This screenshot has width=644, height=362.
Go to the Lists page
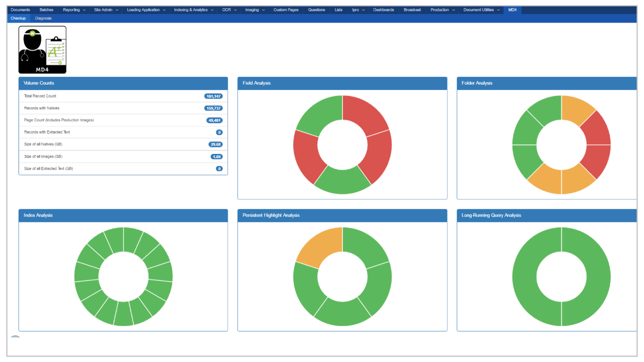point(339,10)
